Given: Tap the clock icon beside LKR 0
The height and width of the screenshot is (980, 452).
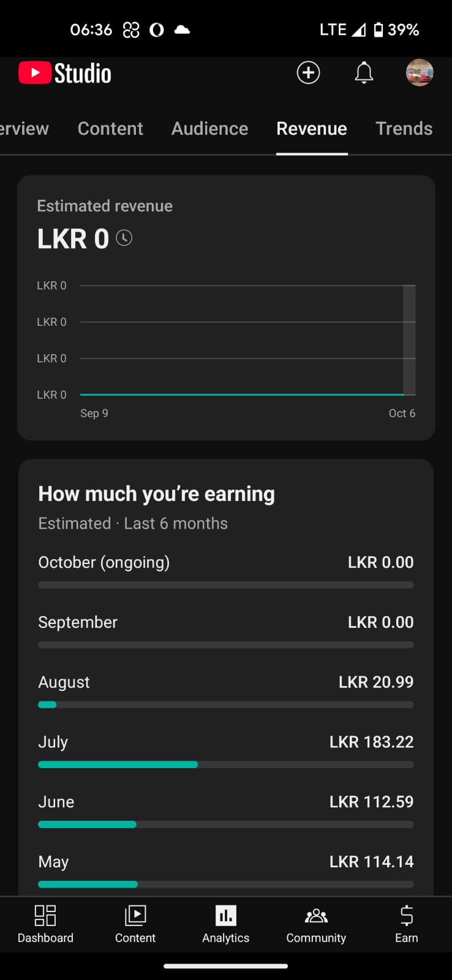Looking at the screenshot, I should [124, 238].
